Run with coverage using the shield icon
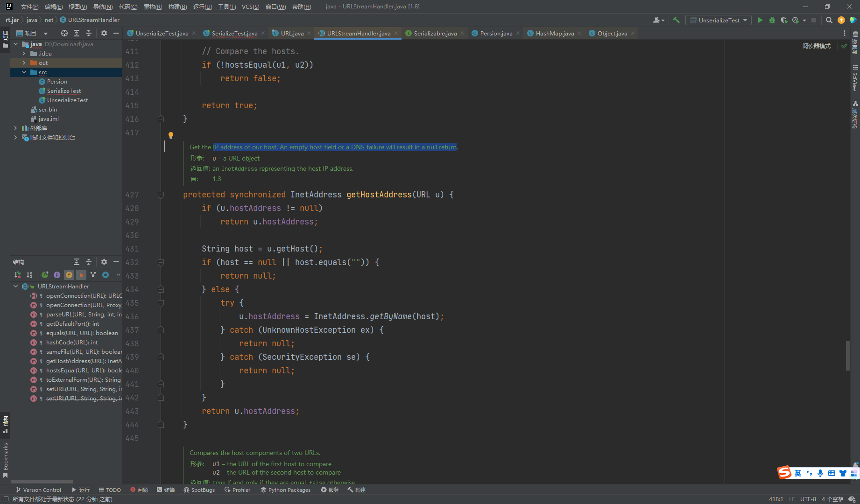Screen dimensions: 860x504 (784, 20)
